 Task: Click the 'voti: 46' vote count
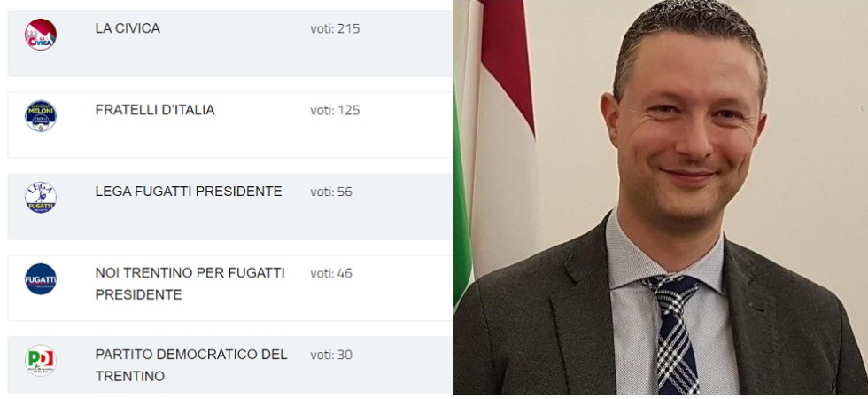pyautogui.click(x=331, y=273)
